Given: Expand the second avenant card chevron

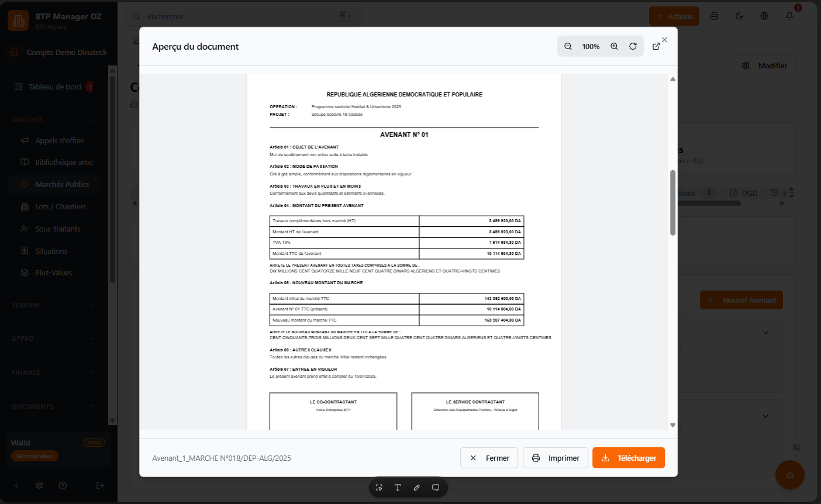Looking at the screenshot, I should tap(765, 416).
